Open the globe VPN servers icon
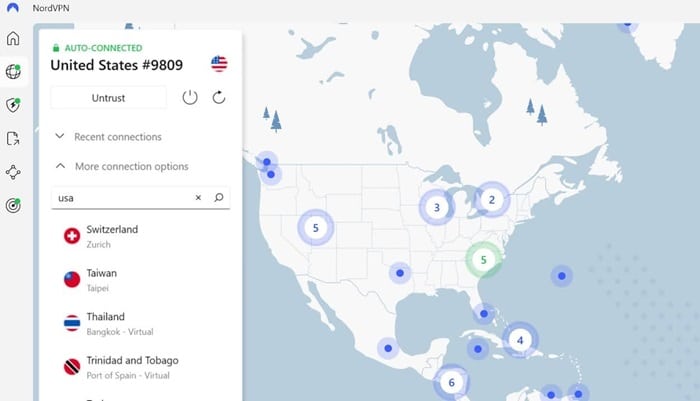 click(13, 71)
